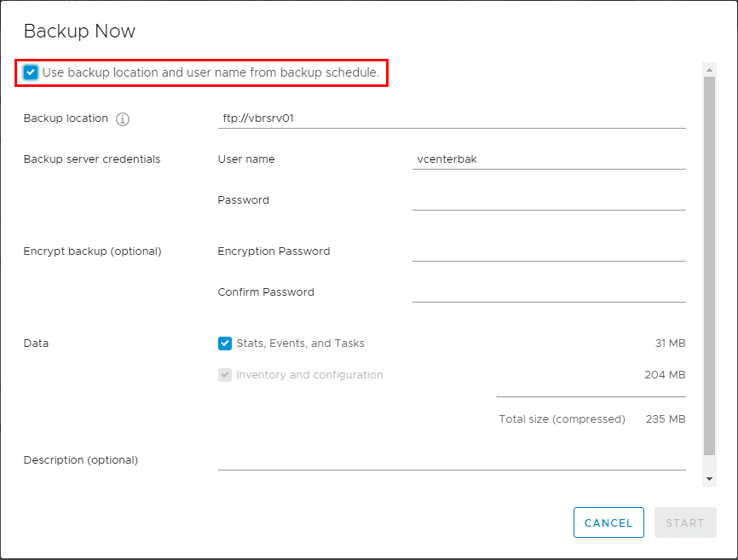
Task: Focus the backup server Password field
Action: click(x=549, y=200)
